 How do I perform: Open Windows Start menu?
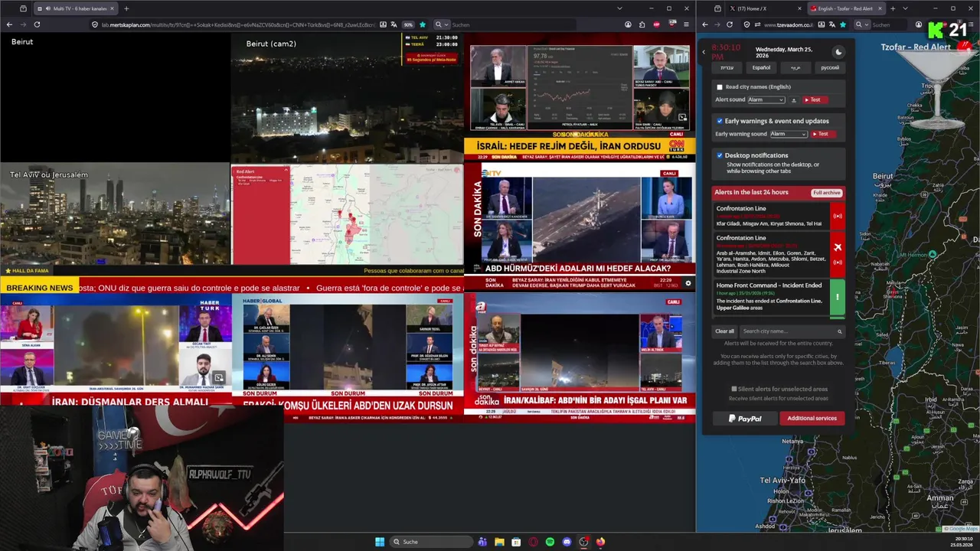coord(380,542)
